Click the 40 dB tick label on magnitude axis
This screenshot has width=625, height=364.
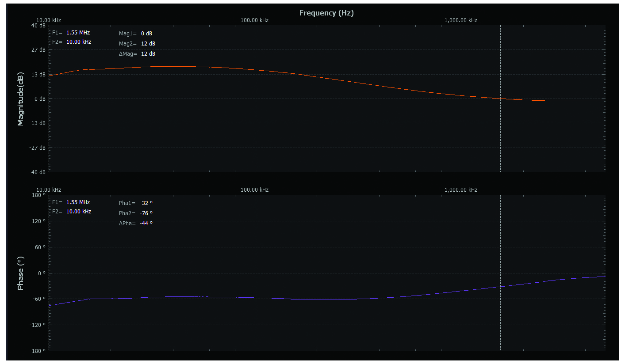[38, 26]
